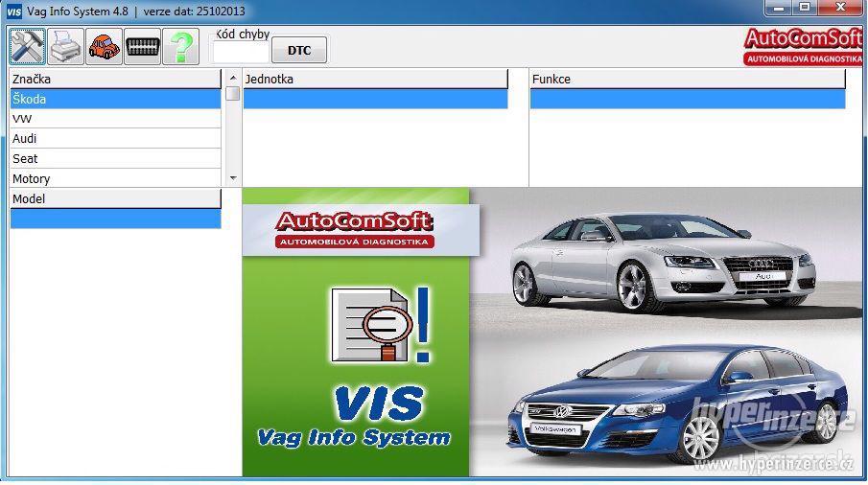Click the Model column header
The height and width of the screenshot is (485, 868).
(x=115, y=198)
